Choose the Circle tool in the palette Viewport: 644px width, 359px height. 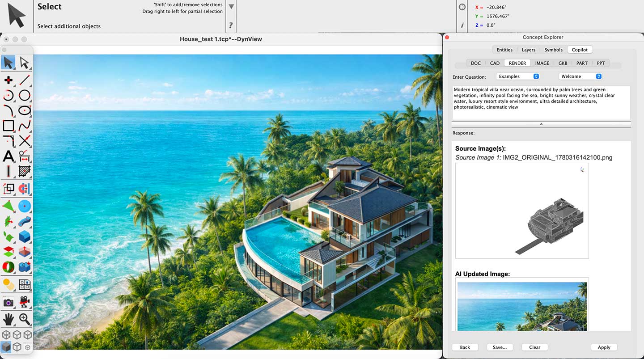click(25, 95)
